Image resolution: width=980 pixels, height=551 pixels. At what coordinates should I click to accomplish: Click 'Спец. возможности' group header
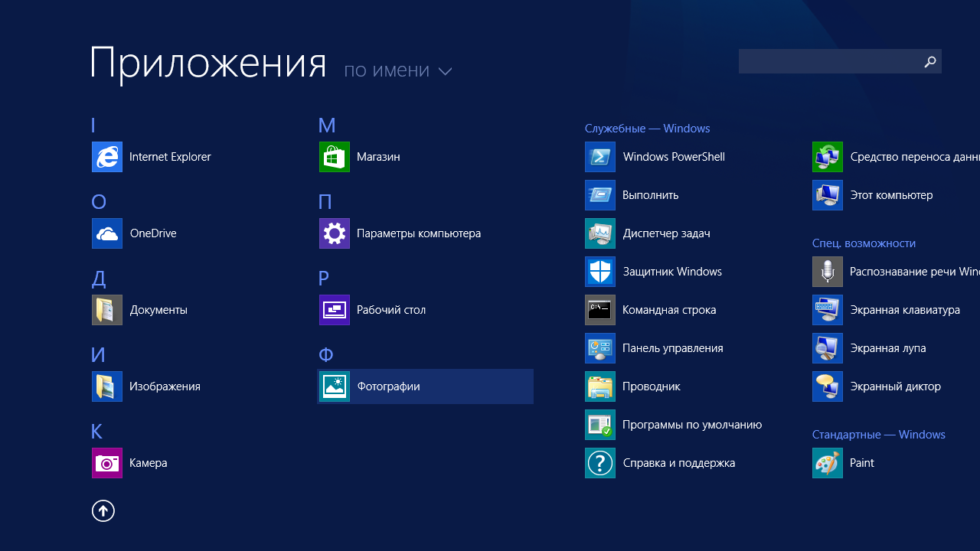pos(864,243)
